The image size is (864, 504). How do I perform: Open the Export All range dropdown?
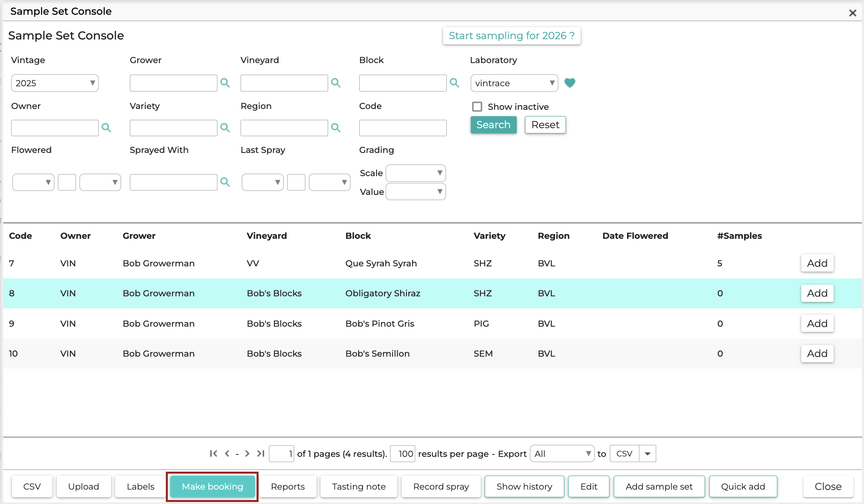click(x=562, y=454)
